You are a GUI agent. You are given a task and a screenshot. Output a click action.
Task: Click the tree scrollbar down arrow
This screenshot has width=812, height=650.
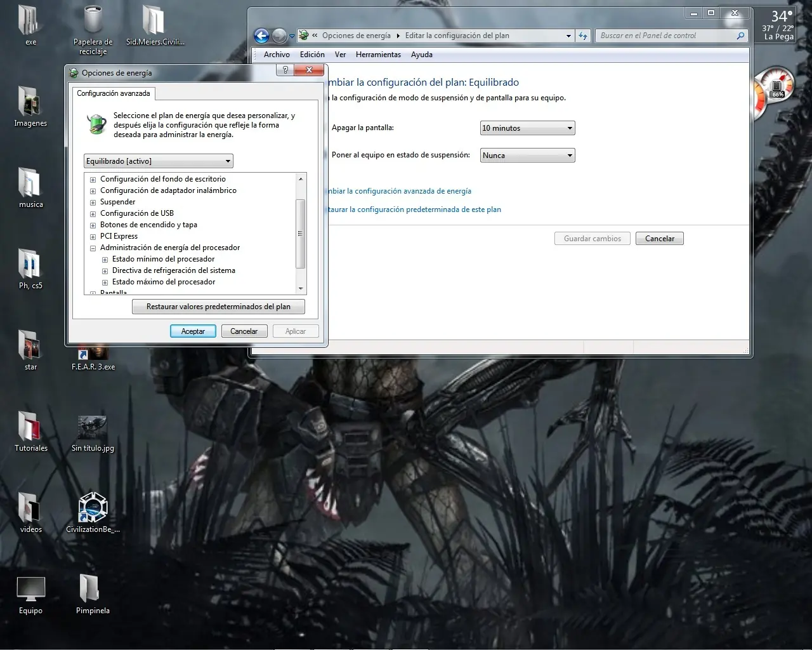pyautogui.click(x=301, y=289)
